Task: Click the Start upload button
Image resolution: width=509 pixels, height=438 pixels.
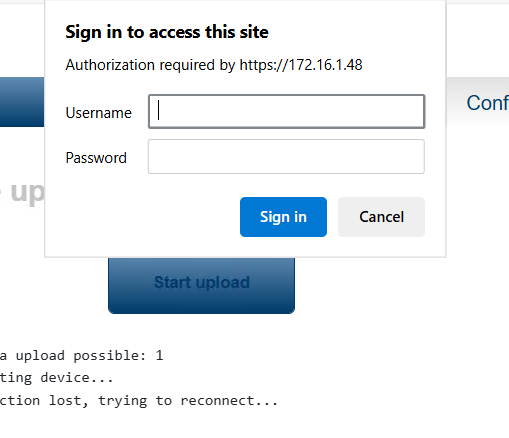Action: click(201, 285)
